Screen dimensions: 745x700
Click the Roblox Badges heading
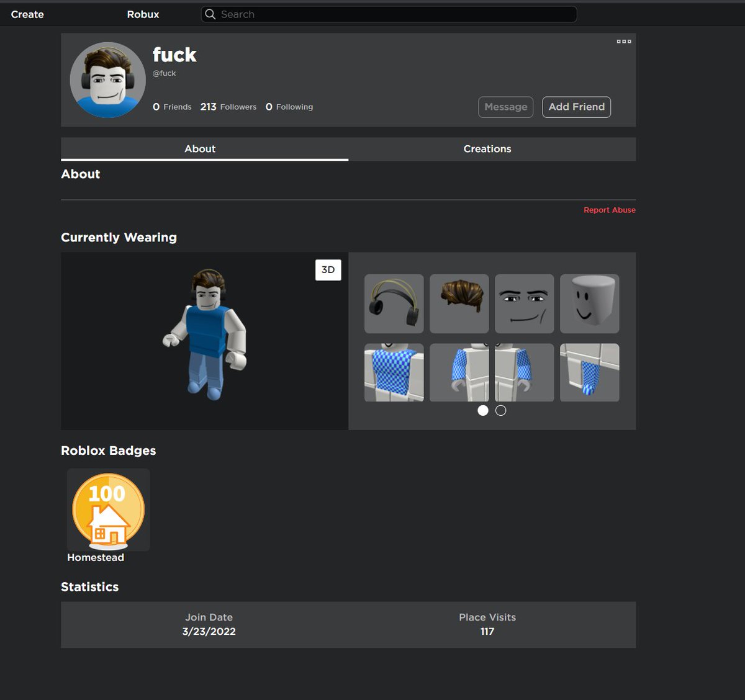(x=109, y=451)
